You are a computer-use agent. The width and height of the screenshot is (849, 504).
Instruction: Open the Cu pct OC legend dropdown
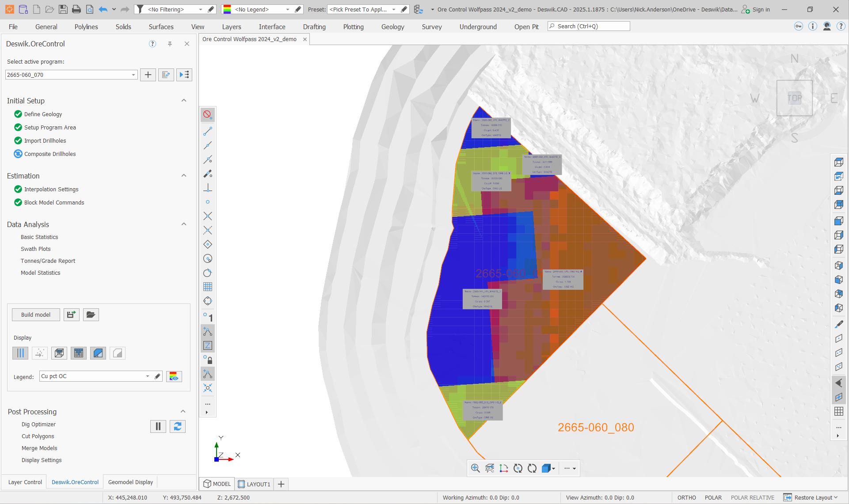(148, 376)
